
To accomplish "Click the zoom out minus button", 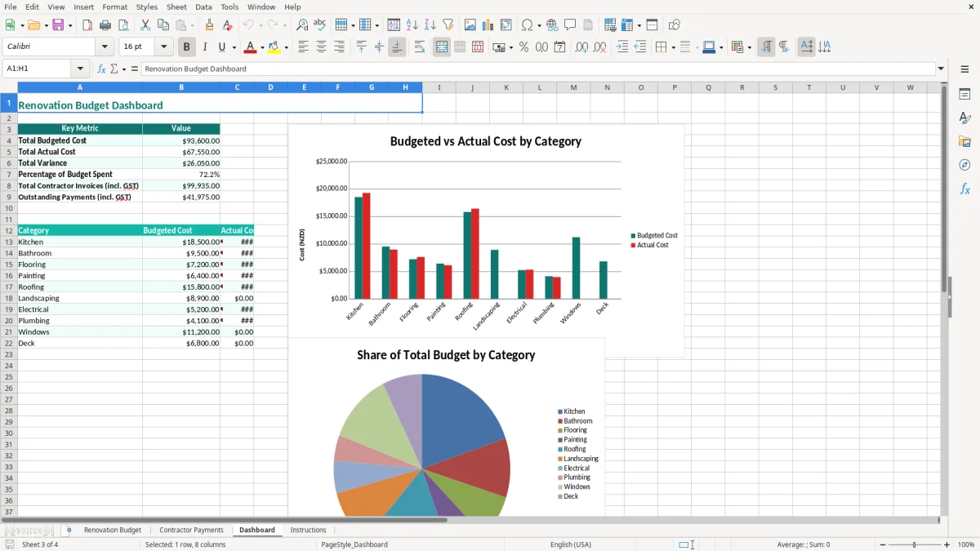I will point(881,544).
